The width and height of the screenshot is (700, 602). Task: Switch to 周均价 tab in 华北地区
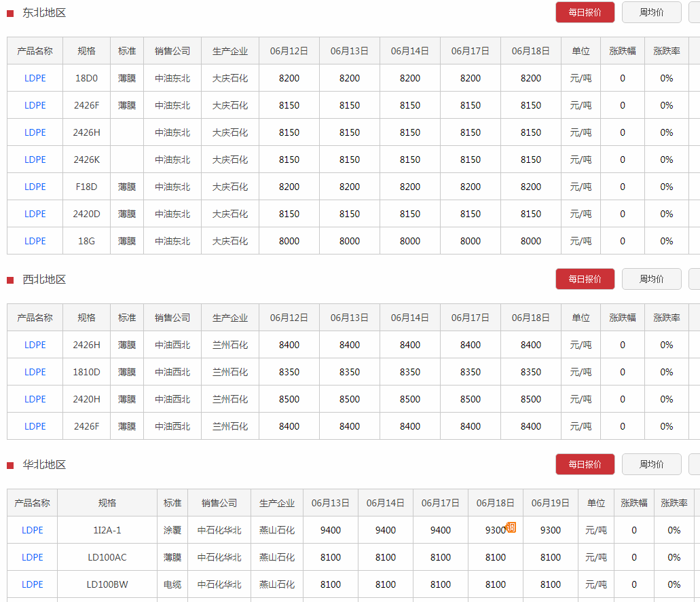pos(651,464)
